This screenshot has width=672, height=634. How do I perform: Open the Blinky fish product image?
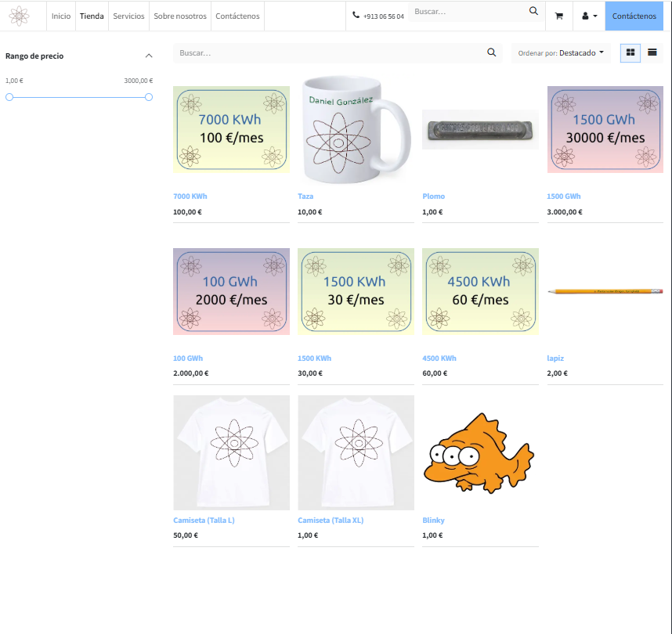pyautogui.click(x=479, y=452)
